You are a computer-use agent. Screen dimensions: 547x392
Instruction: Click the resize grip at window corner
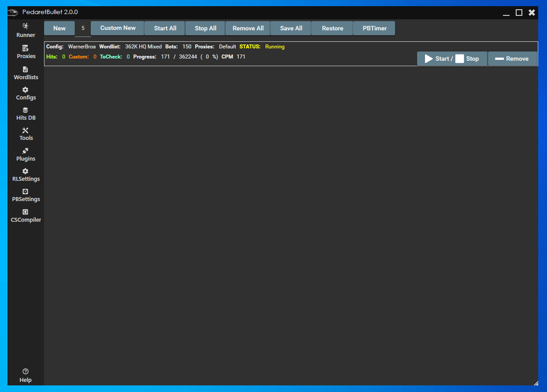point(535,383)
